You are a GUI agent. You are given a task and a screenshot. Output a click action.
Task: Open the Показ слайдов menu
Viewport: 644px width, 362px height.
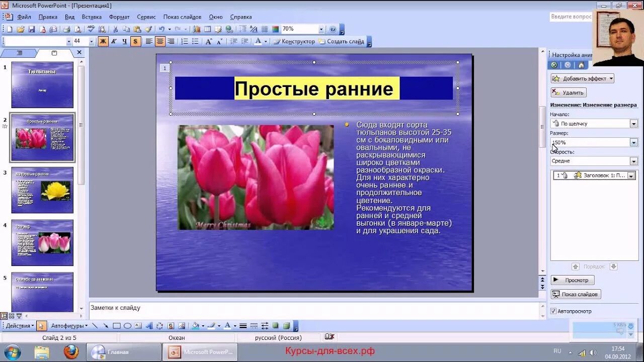(182, 17)
